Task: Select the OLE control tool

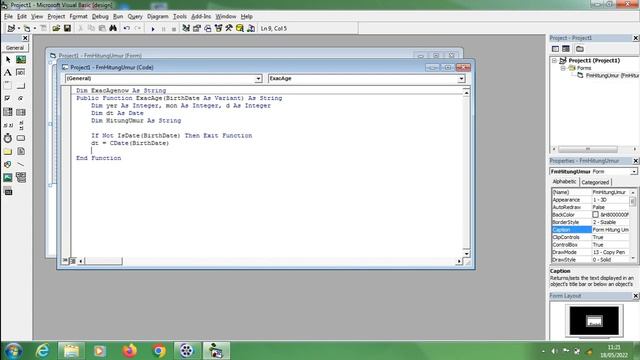Action: [x=8, y=191]
